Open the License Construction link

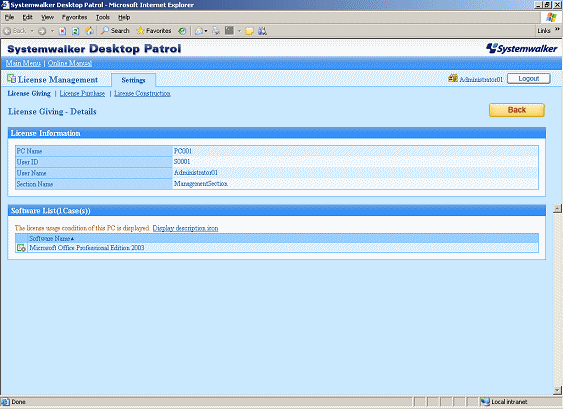(142, 93)
